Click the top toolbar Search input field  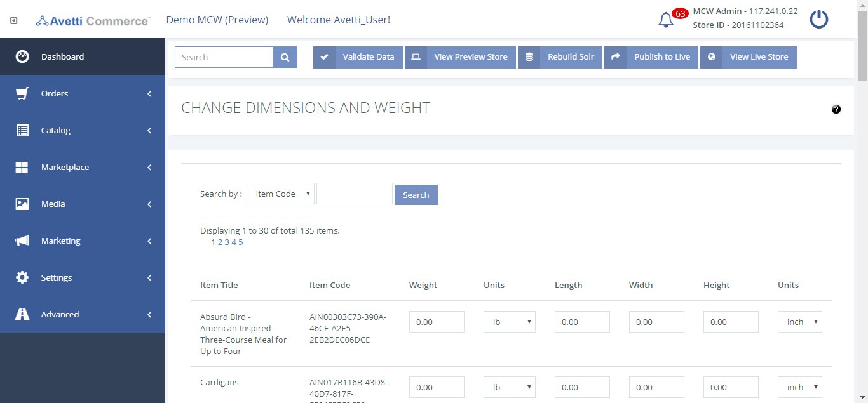pyautogui.click(x=224, y=57)
